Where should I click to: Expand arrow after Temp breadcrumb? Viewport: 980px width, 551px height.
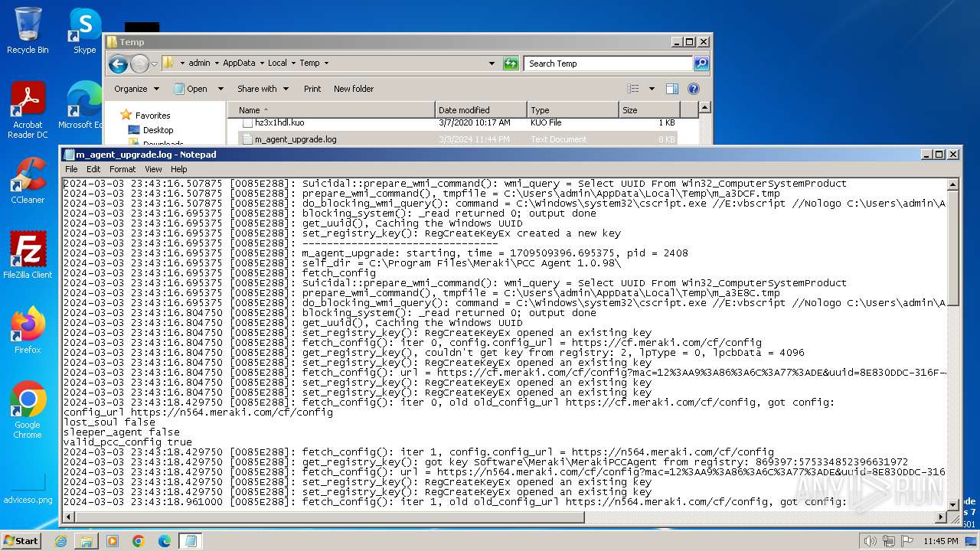326,64
